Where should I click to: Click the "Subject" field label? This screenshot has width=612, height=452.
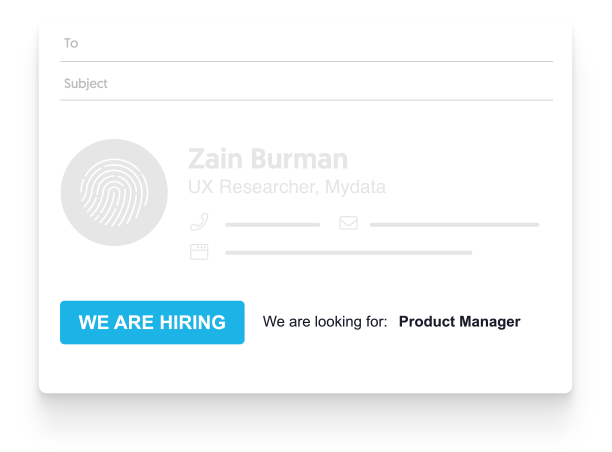coord(86,84)
